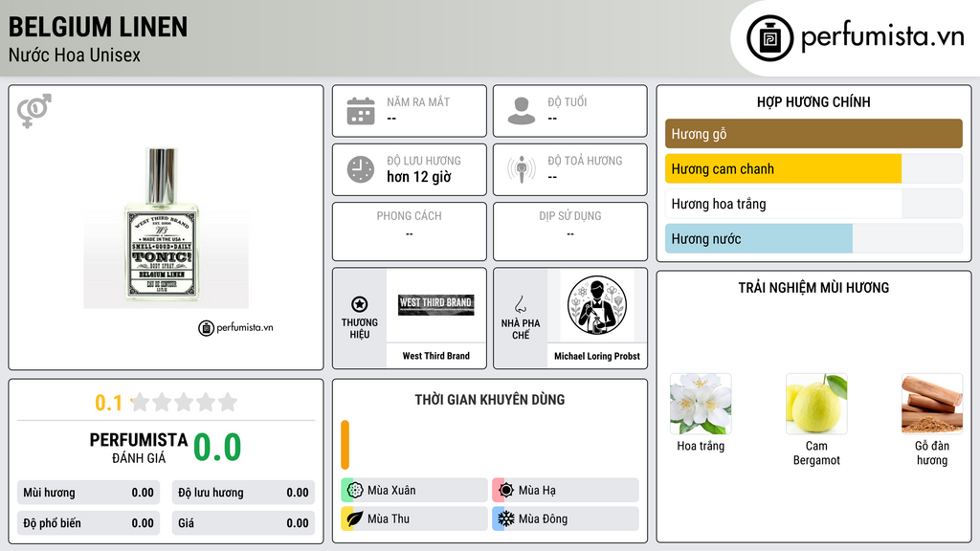Click the green 0.0 Perfumista rating
Viewport: 980px width, 551px height.
pyautogui.click(x=217, y=448)
